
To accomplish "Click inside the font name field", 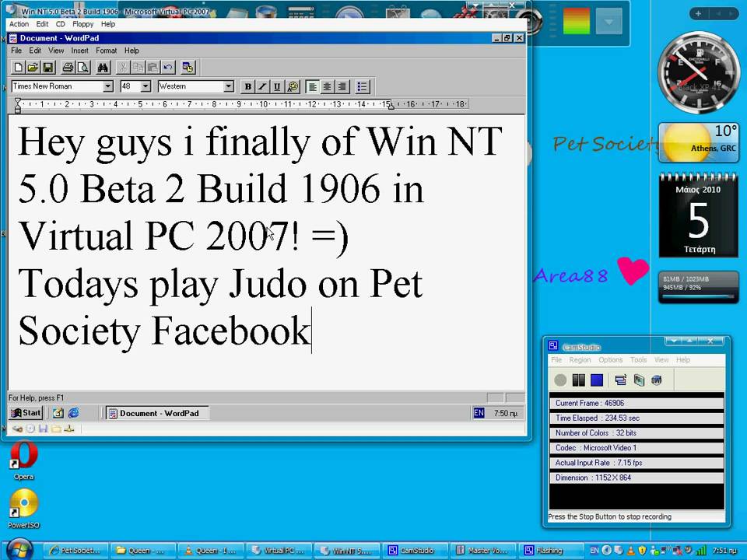I will point(57,86).
